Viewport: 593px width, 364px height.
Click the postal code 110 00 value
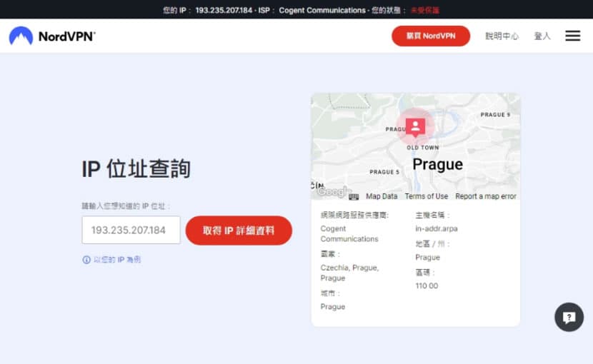click(x=427, y=285)
